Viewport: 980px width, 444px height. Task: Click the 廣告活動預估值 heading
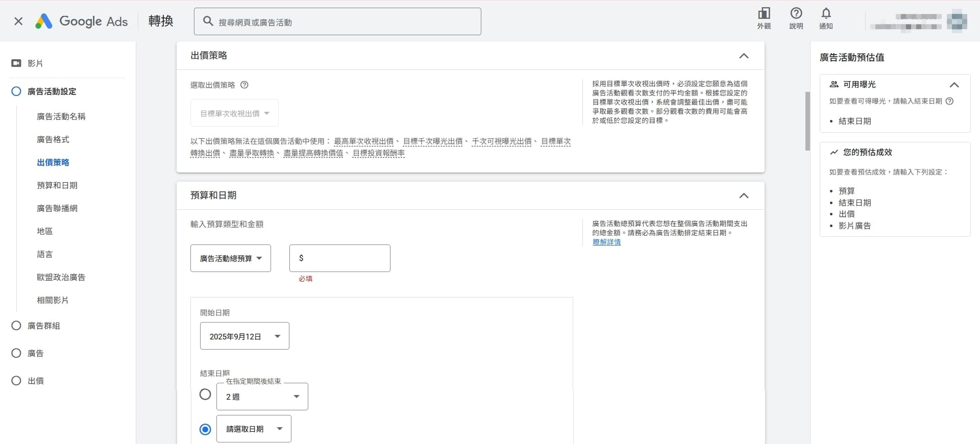(x=852, y=58)
